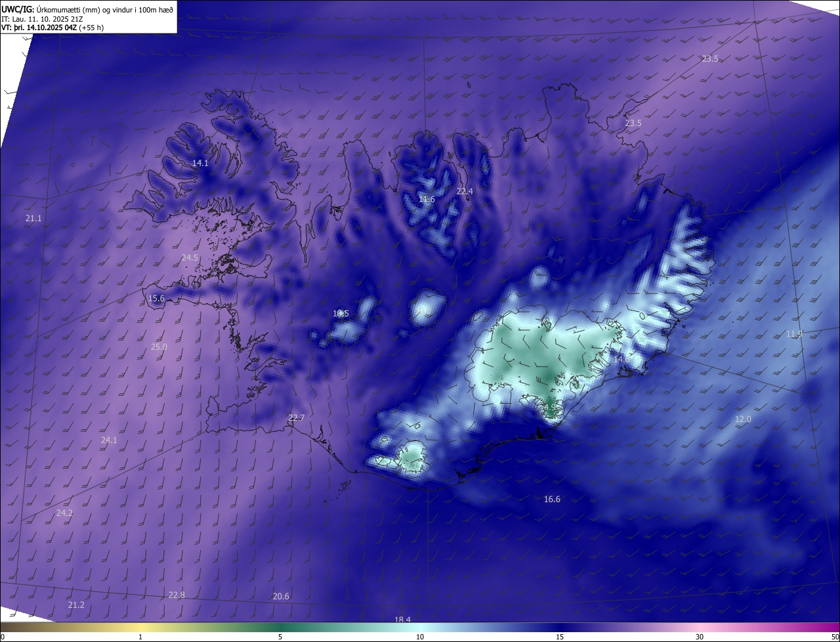Click the 16.6 value label
This screenshot has height=642, width=840.
coord(552,499)
